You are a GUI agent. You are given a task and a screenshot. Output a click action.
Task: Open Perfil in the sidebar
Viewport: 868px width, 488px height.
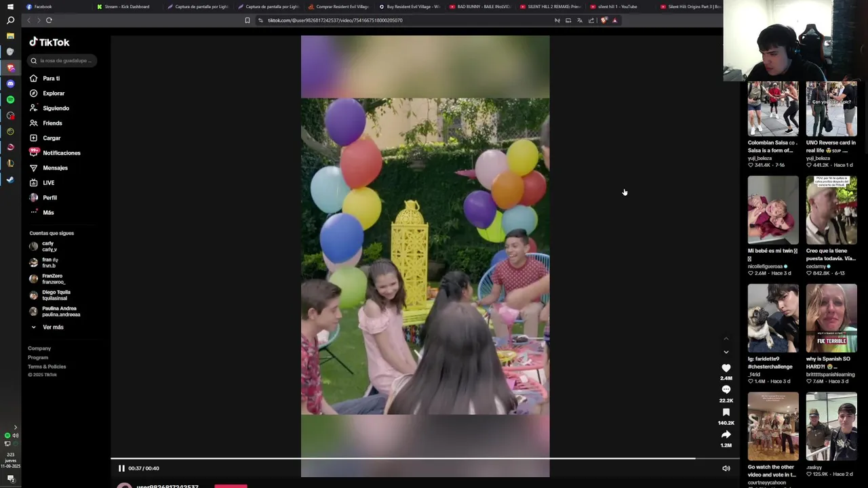43,197
